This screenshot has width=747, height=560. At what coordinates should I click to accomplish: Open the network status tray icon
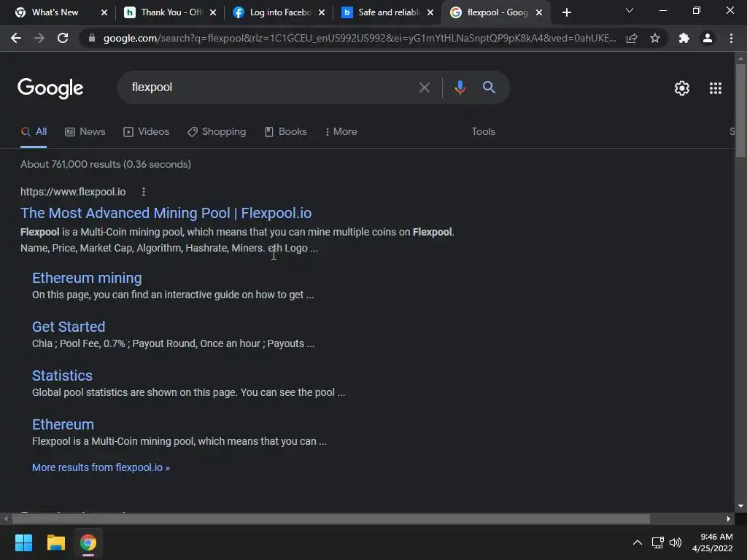(658, 542)
